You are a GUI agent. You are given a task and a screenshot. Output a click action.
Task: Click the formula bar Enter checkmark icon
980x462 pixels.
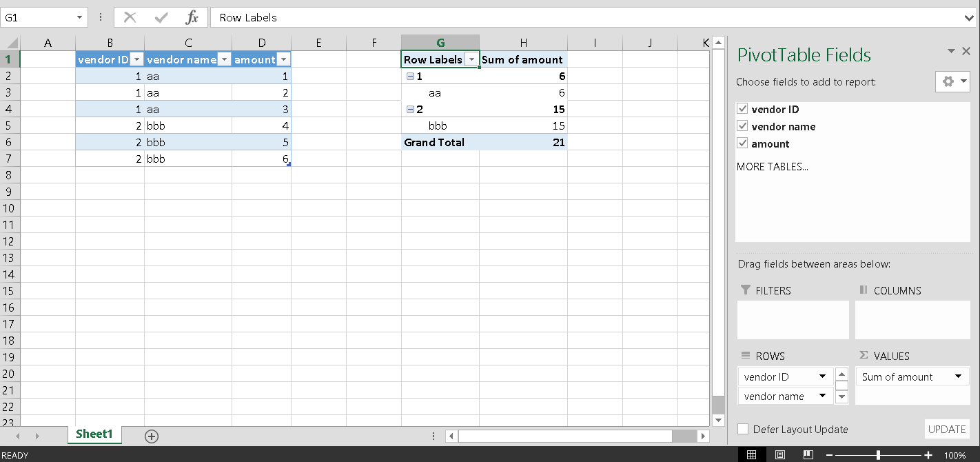pos(161,17)
